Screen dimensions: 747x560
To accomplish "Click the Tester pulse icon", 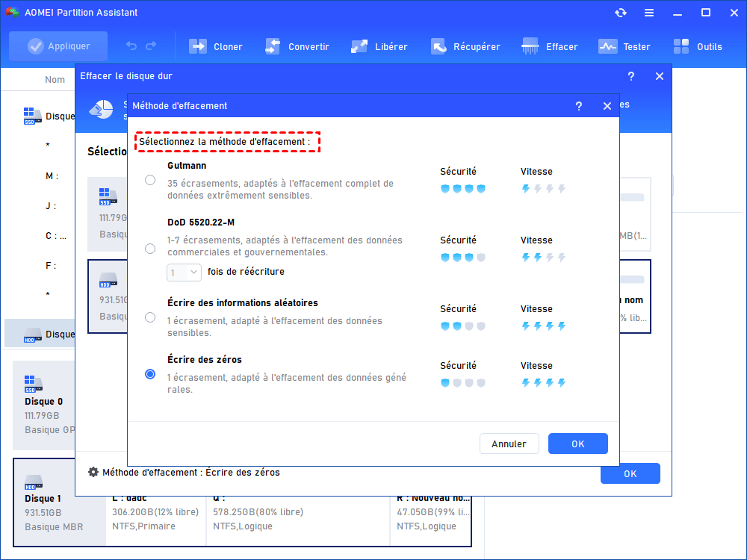I will (x=607, y=46).
